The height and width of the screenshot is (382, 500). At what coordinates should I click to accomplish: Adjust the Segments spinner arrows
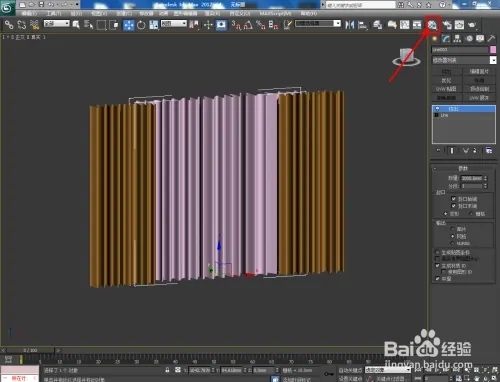pyautogui.click(x=485, y=186)
